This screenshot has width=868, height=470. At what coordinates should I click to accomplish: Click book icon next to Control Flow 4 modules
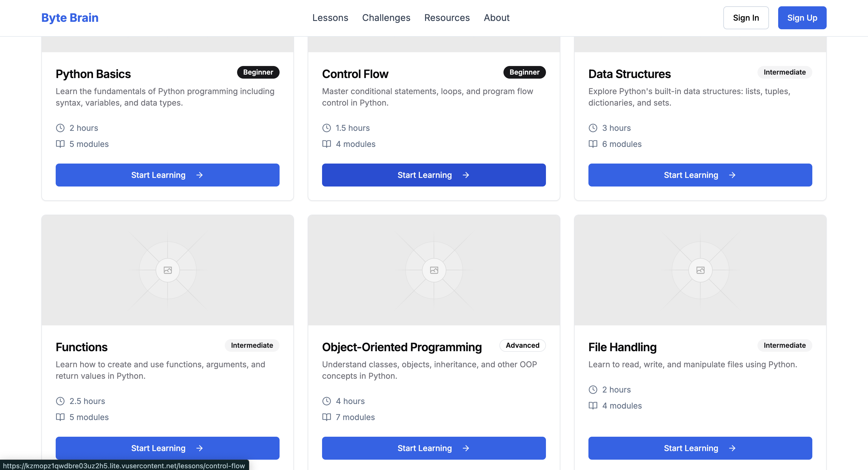(326, 144)
